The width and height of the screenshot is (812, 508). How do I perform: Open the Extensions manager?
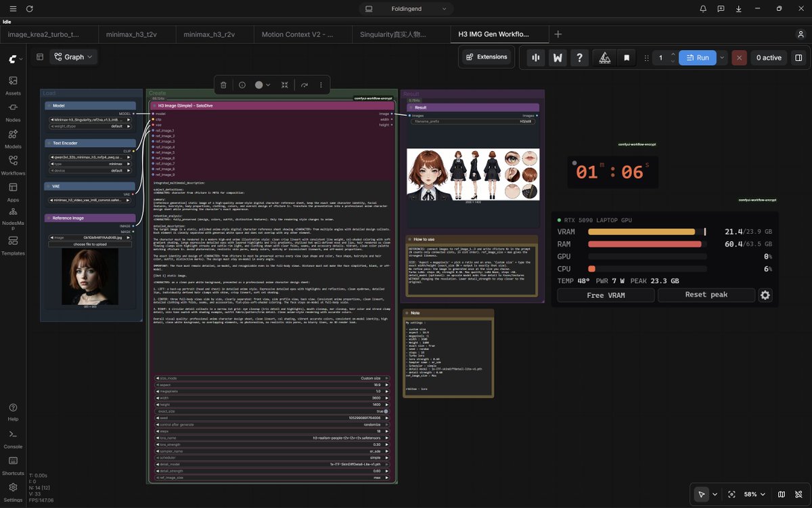(x=486, y=57)
